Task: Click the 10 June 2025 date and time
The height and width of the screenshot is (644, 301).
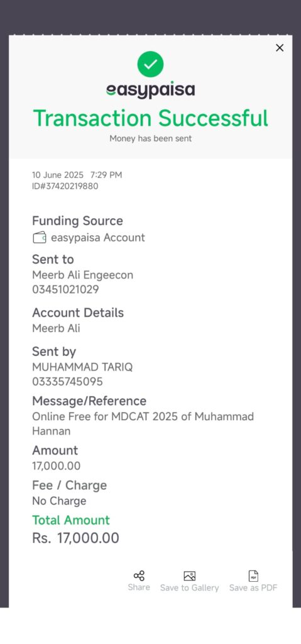Action: (x=77, y=175)
